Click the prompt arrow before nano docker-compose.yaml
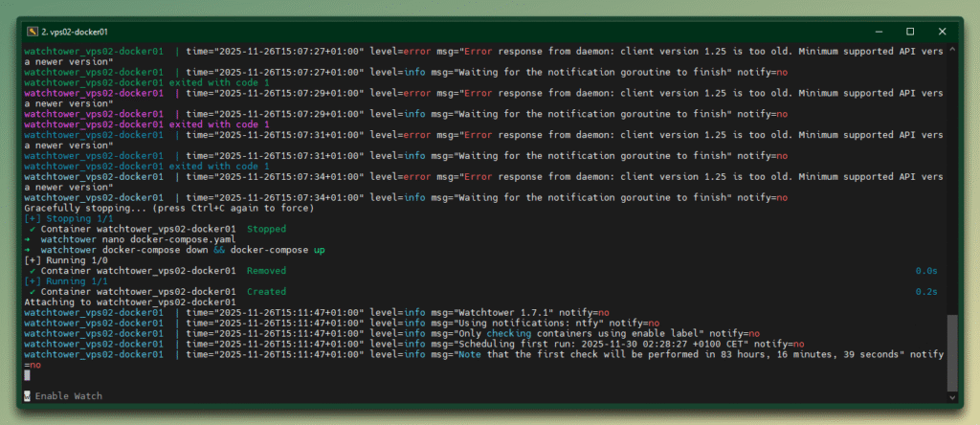The image size is (980, 425). click(x=29, y=239)
